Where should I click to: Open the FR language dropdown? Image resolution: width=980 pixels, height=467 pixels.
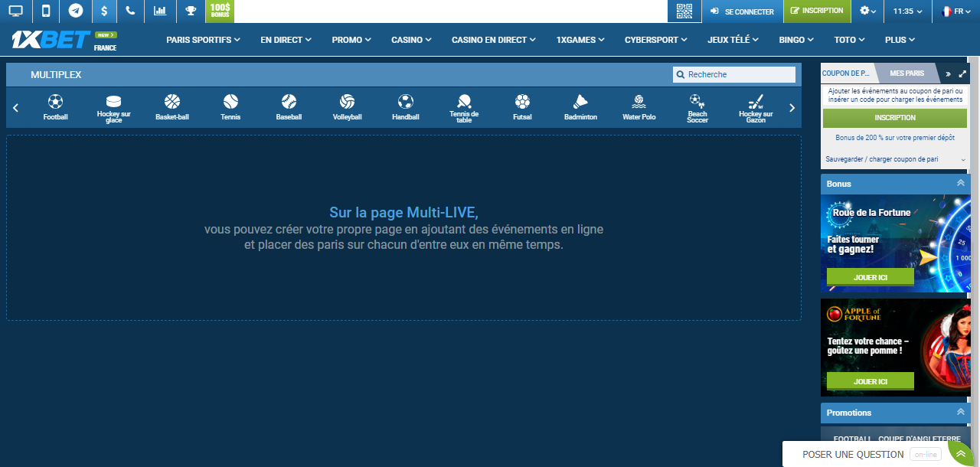956,11
